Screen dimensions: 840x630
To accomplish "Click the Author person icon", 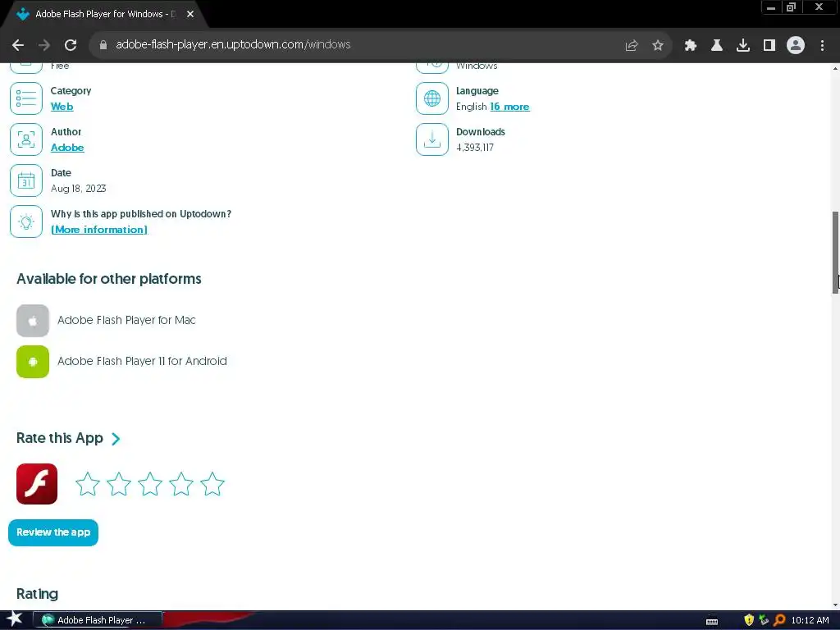I will [26, 139].
